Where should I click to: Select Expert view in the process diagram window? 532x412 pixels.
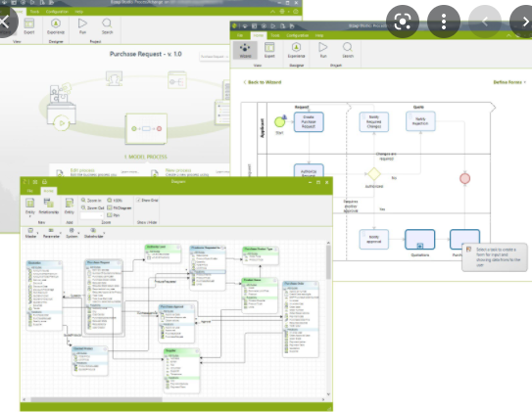[269, 50]
